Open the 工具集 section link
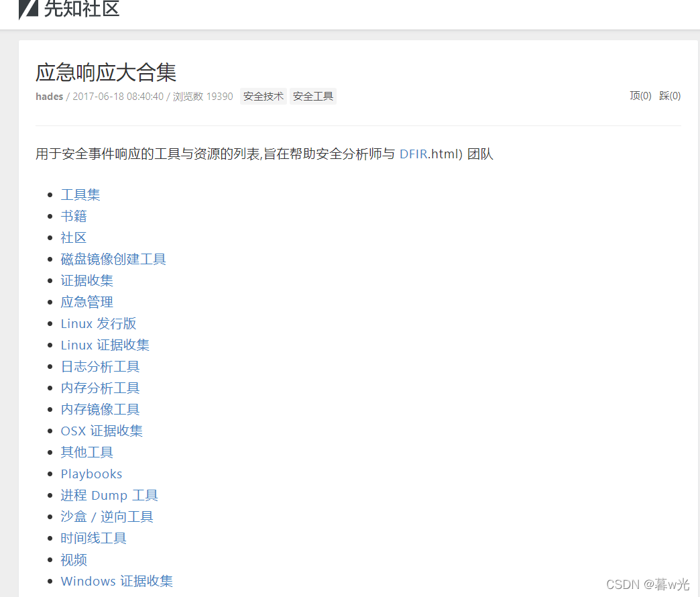 click(80, 195)
